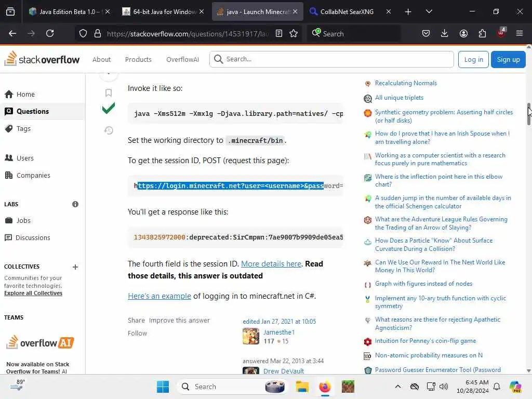Click the Log in button
532x399 pixels.
click(473, 59)
